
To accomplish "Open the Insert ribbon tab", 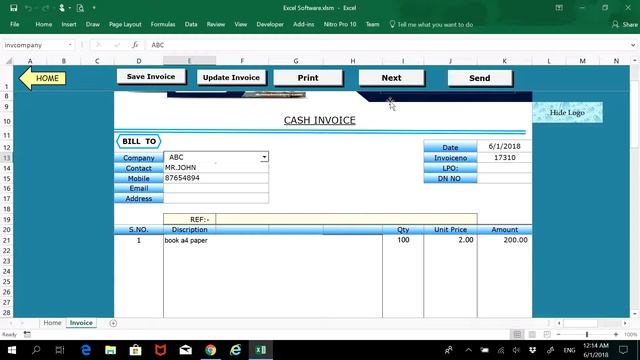I will point(69,24).
